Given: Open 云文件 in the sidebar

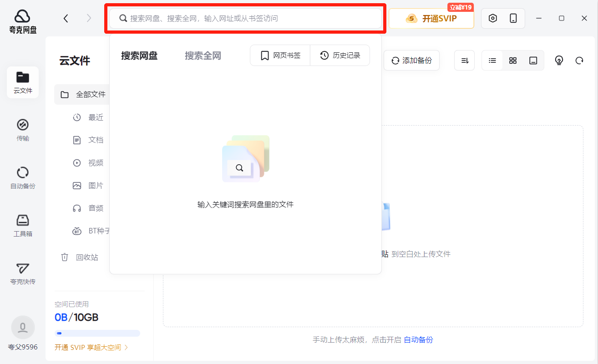Looking at the screenshot, I should (23, 82).
